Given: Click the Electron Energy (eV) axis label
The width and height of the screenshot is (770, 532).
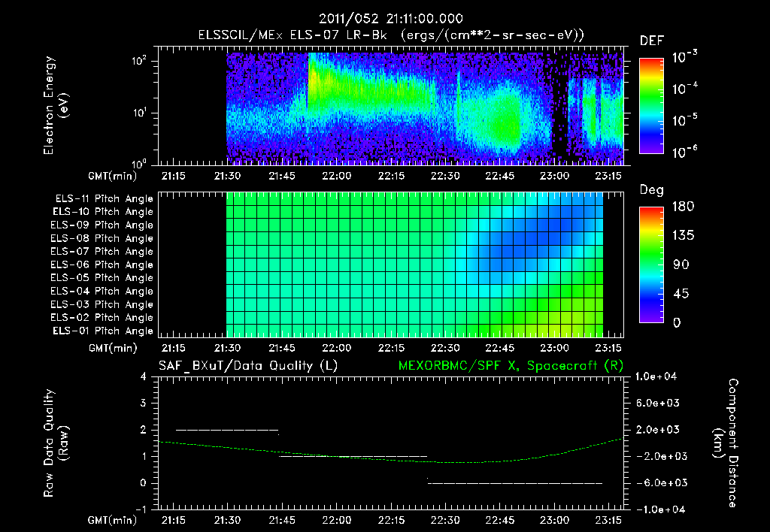Looking at the screenshot, I should 56,105.
